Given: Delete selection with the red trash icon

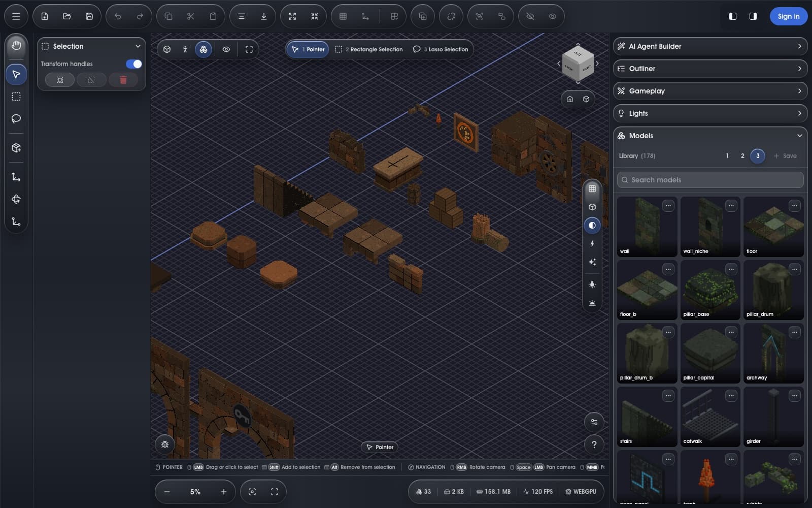Looking at the screenshot, I should (123, 80).
